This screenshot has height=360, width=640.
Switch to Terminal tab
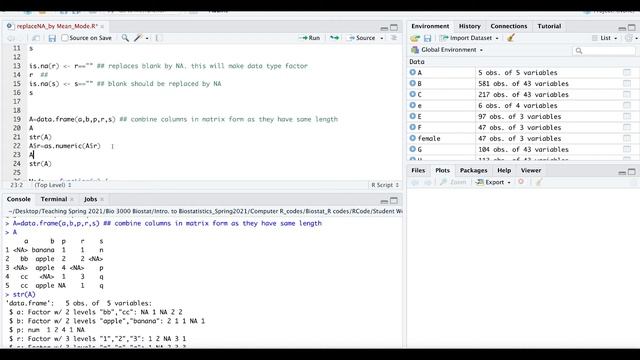coord(54,199)
